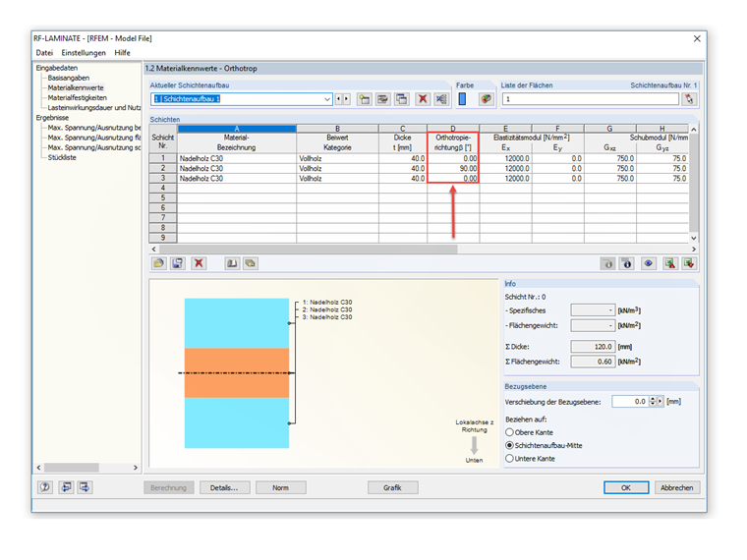Click the layer import icon beside the library book
Screen dimensions: 747x560
tap(251, 263)
